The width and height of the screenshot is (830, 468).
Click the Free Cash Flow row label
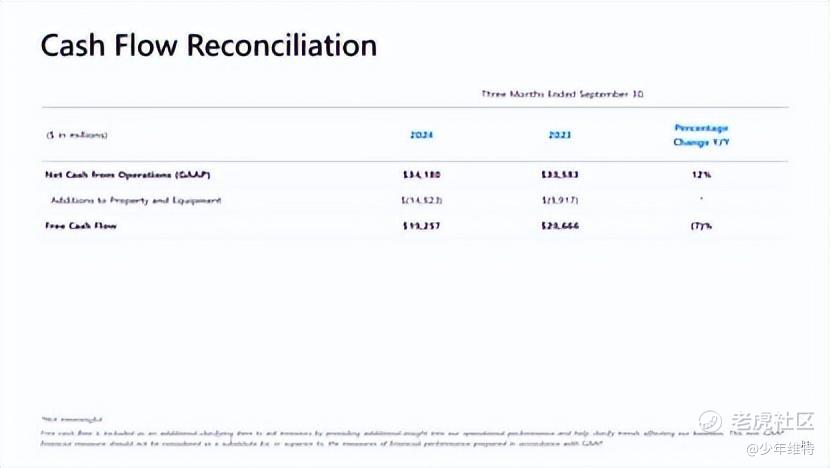point(81,226)
